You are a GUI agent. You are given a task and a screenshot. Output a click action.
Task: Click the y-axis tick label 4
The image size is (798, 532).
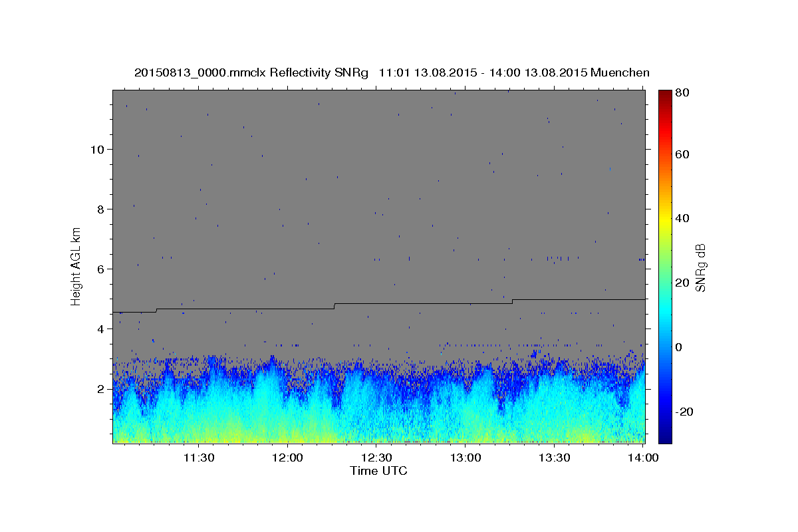tap(100, 329)
